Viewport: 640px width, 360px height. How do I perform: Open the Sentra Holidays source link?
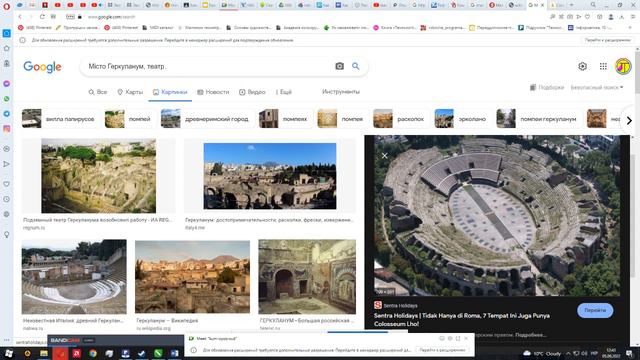pos(396,305)
